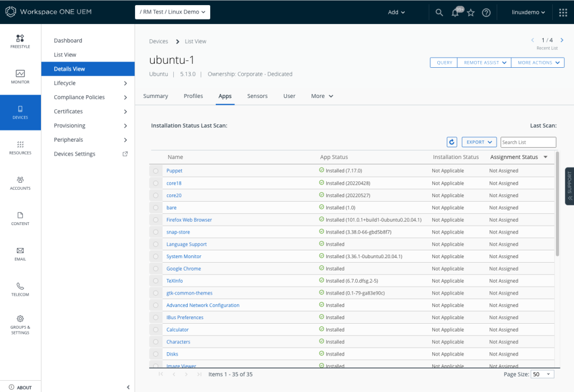Viewport: 574px width, 392px height.
Task: Select the radio button for Google Chrome
Action: pos(155,269)
